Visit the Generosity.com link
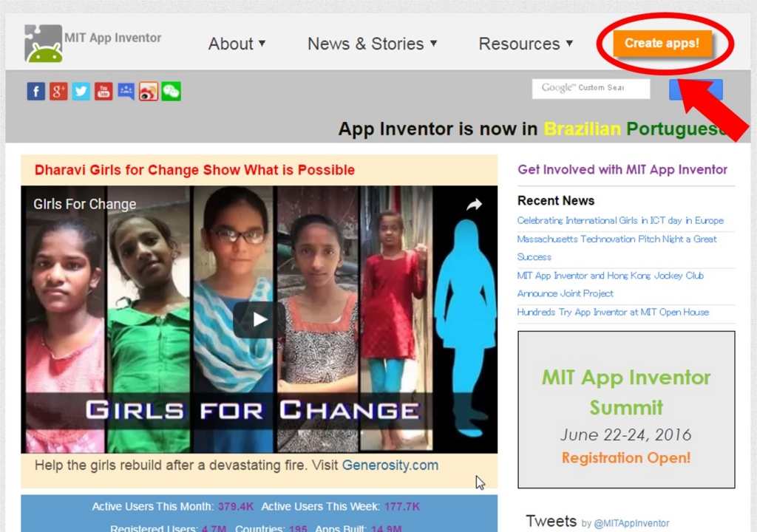Image resolution: width=757 pixels, height=532 pixels. [x=390, y=465]
